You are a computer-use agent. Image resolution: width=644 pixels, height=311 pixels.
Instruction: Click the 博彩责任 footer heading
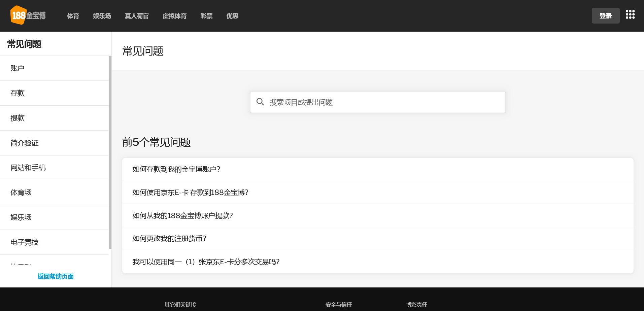[x=416, y=305]
